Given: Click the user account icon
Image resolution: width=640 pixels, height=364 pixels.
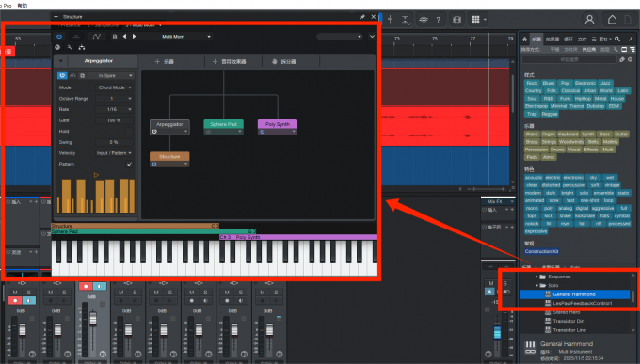Looking at the screenshot, I should coord(589,19).
